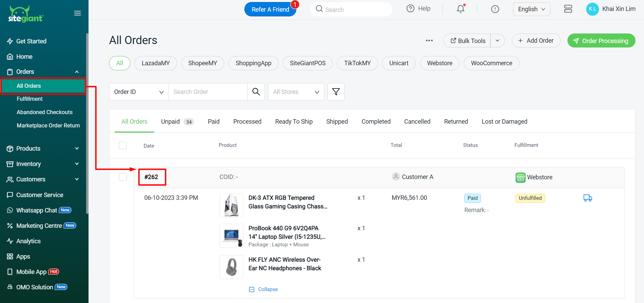Switch to the Cancelled tab
Image resolution: width=644 pixels, height=303 pixels.
[417, 122]
